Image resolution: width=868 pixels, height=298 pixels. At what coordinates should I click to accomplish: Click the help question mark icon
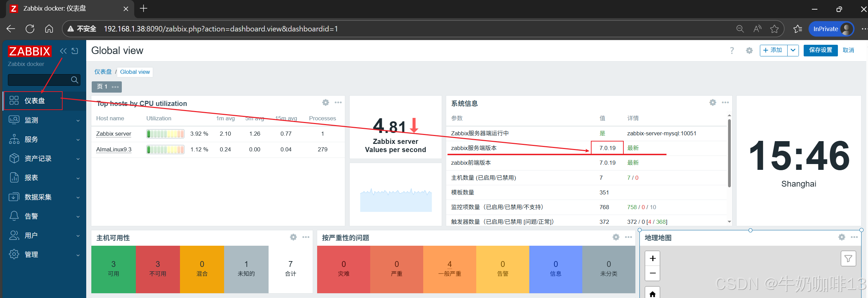732,51
